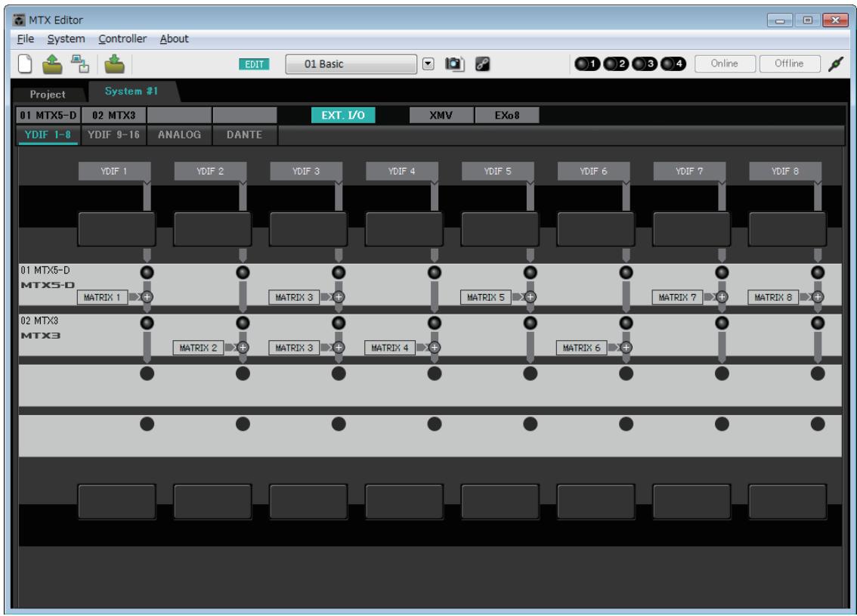857x616 pixels.
Task: Toggle system indicator 2
Action: (x=616, y=64)
